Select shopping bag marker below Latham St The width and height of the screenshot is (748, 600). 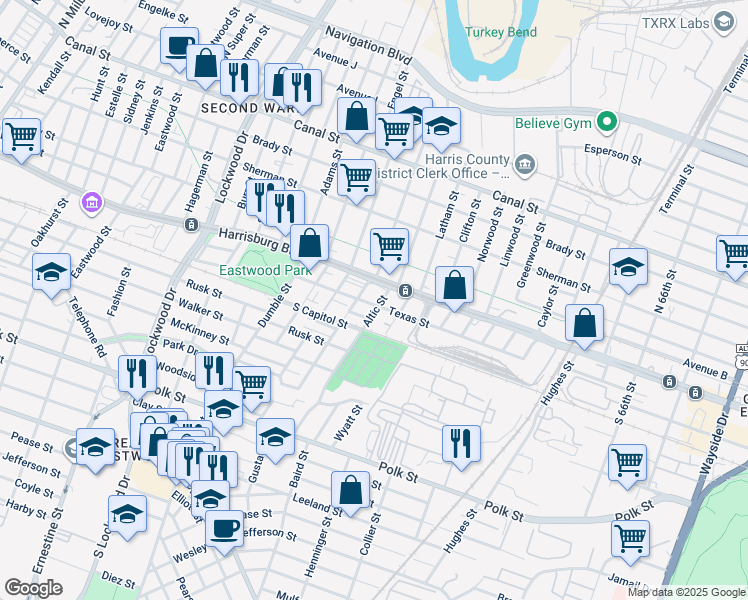[x=454, y=287]
